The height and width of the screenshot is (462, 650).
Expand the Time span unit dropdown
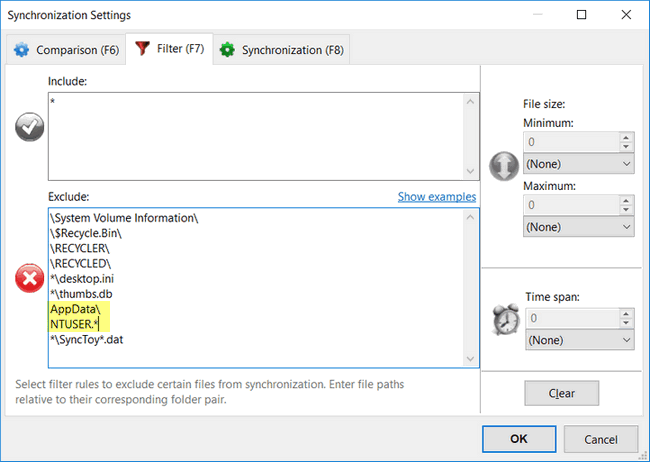pyautogui.click(x=578, y=340)
